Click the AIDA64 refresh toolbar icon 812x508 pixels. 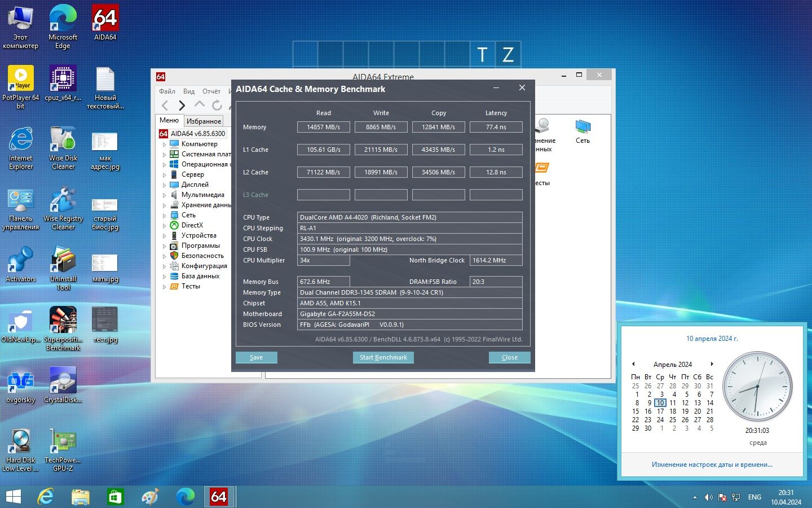[x=217, y=105]
